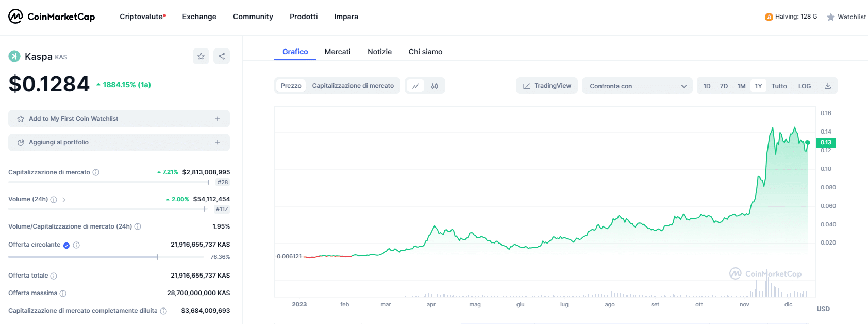Open the Criptovalute menu
The width and height of the screenshot is (868, 324).
tap(142, 17)
